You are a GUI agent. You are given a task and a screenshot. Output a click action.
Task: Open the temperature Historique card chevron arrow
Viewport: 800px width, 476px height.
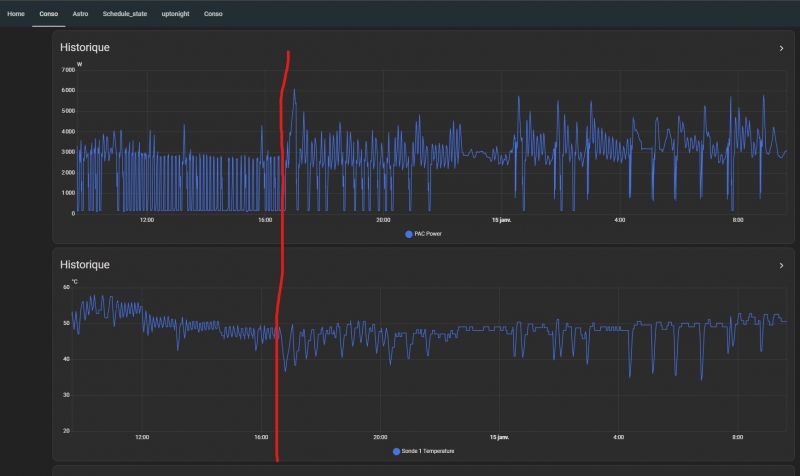pos(781,265)
